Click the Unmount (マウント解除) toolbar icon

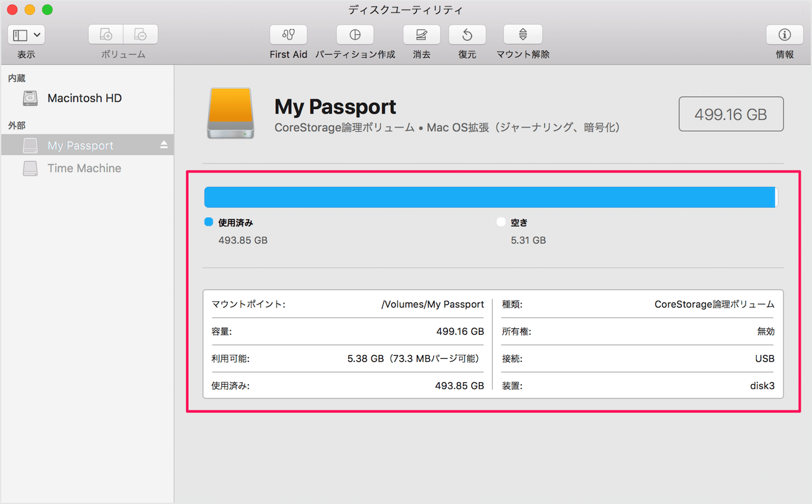click(x=523, y=35)
